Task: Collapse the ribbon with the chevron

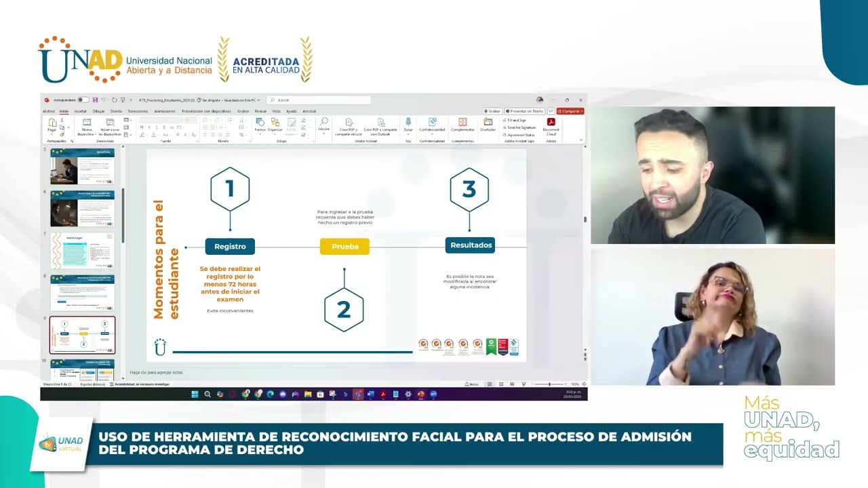Action: pos(581,140)
